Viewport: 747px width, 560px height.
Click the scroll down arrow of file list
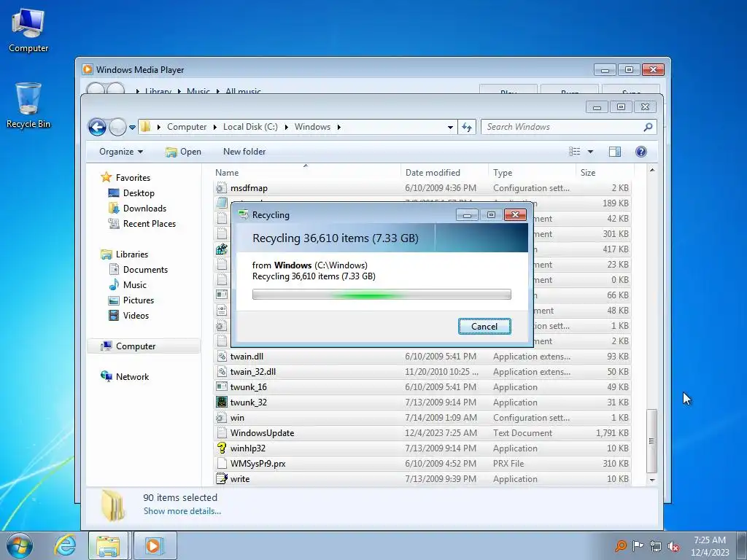point(651,480)
